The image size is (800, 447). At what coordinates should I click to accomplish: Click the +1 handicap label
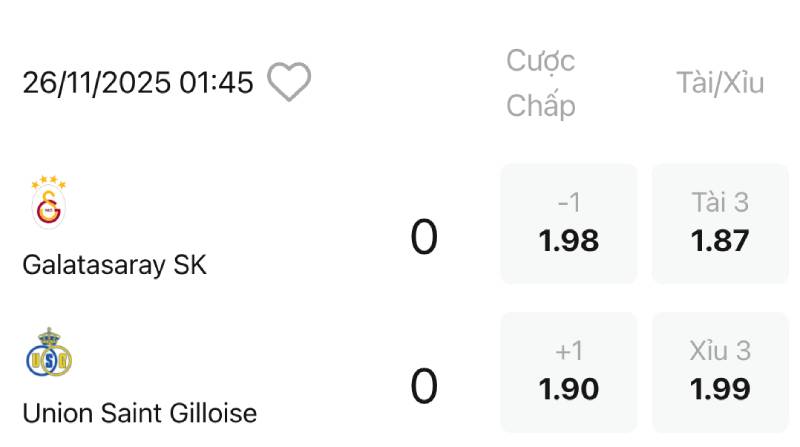click(x=569, y=351)
